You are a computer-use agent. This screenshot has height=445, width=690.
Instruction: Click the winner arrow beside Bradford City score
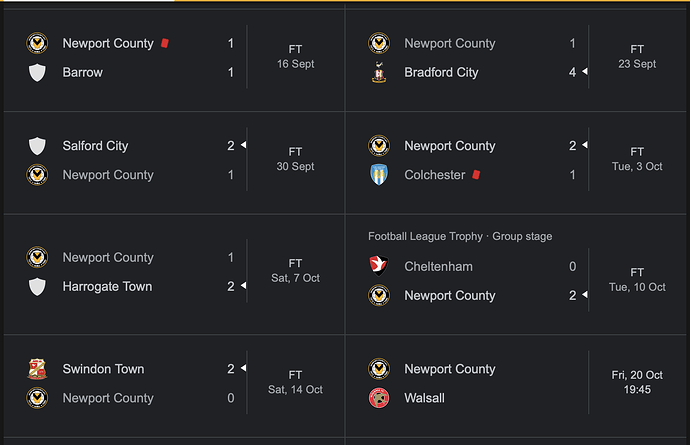click(585, 71)
